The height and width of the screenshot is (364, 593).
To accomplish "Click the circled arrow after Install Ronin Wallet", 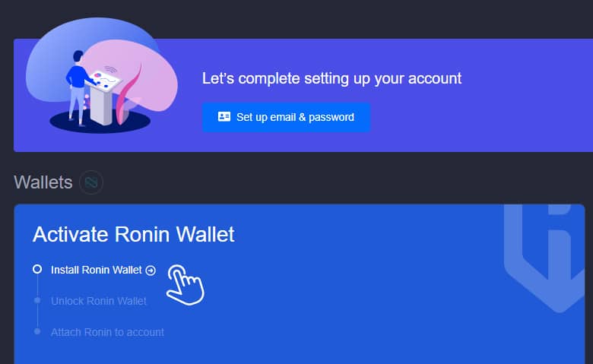I will (151, 271).
